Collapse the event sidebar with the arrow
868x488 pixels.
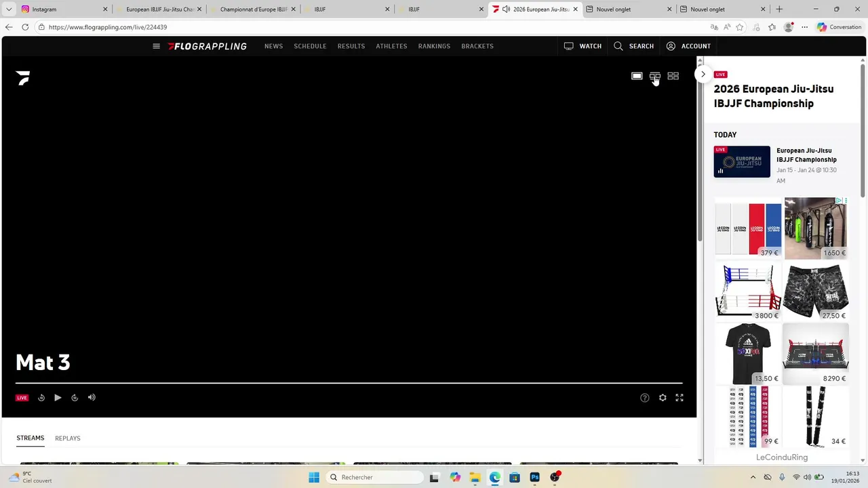[703, 75]
